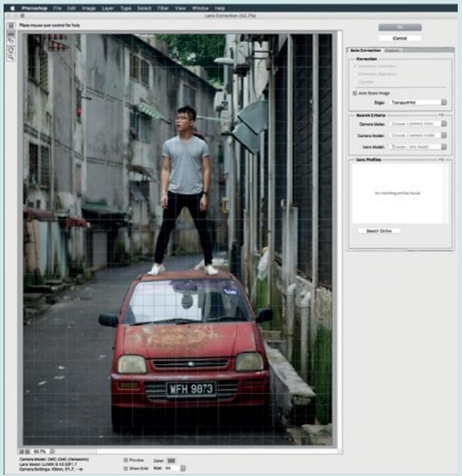Viewport: 462px width, 476px height.
Task: Click the Camera Model info line
Action: [x=54, y=460]
